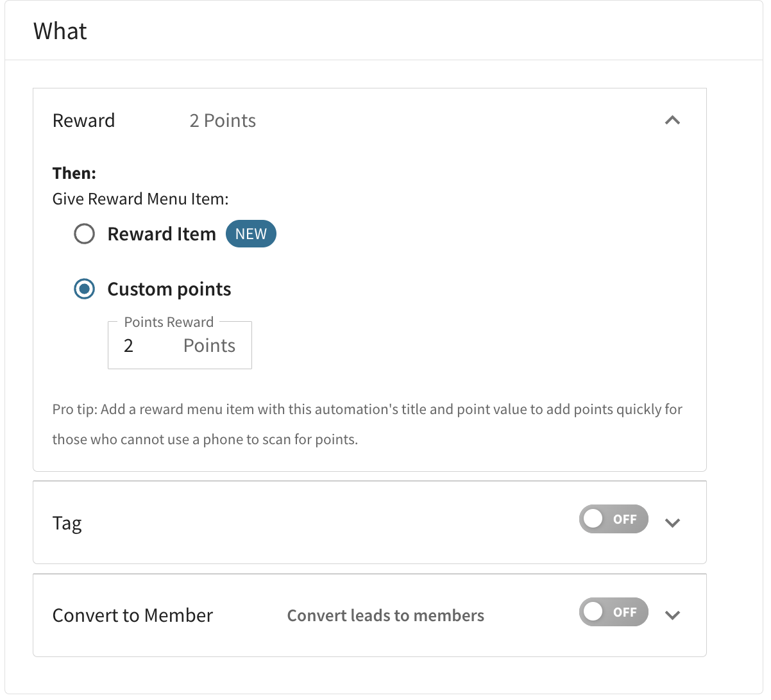Click the collapse chevron in the Reward header
Viewport: 771px width, 700px height.
672,120
